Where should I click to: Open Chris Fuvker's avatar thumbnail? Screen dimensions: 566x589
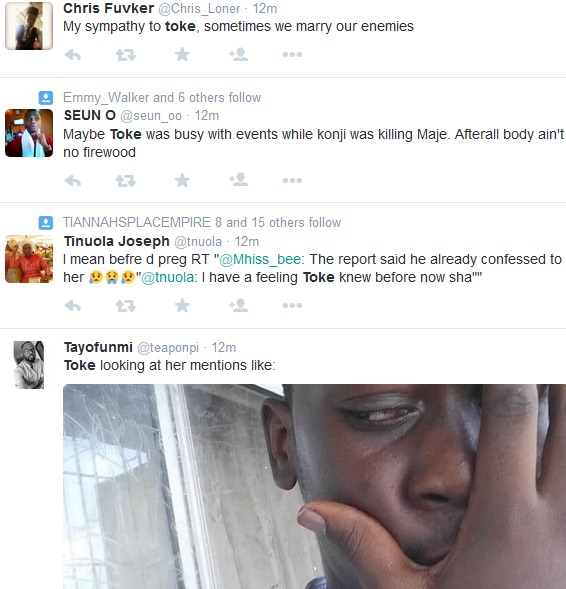[29, 26]
